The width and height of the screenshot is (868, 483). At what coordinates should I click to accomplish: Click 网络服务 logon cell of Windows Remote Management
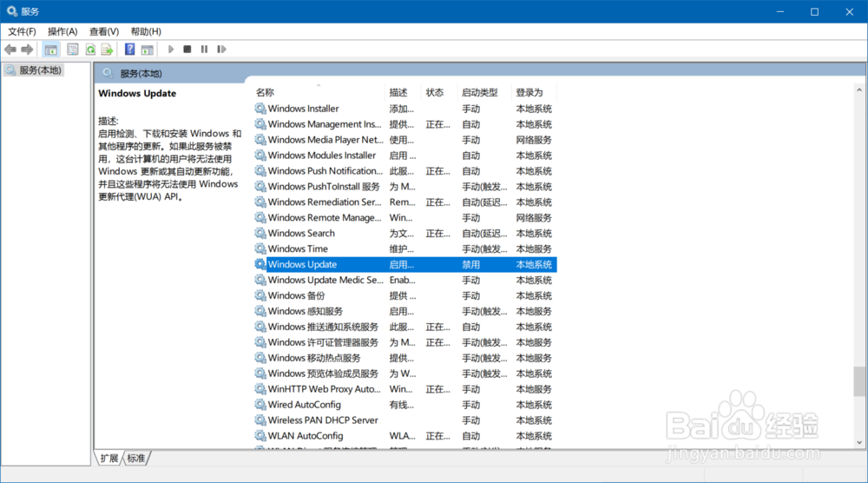coord(534,218)
